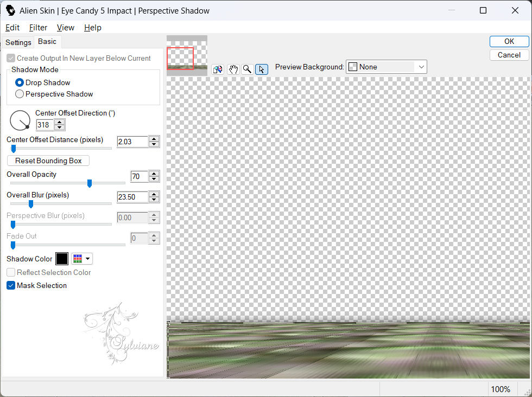This screenshot has width=532, height=397.
Task: Toggle the original/preview comparison icon
Action: [x=218, y=69]
